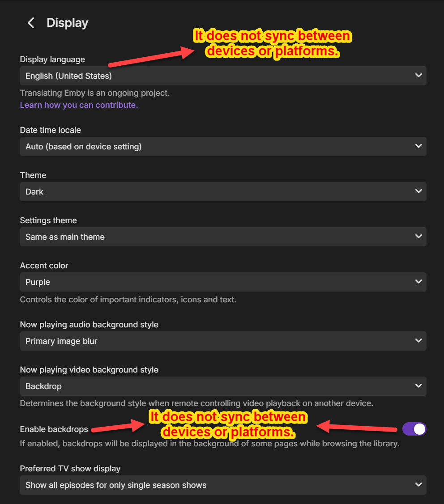Toggle the Enable backdrops switch off
Image resolution: width=444 pixels, height=504 pixels.
coord(414,429)
